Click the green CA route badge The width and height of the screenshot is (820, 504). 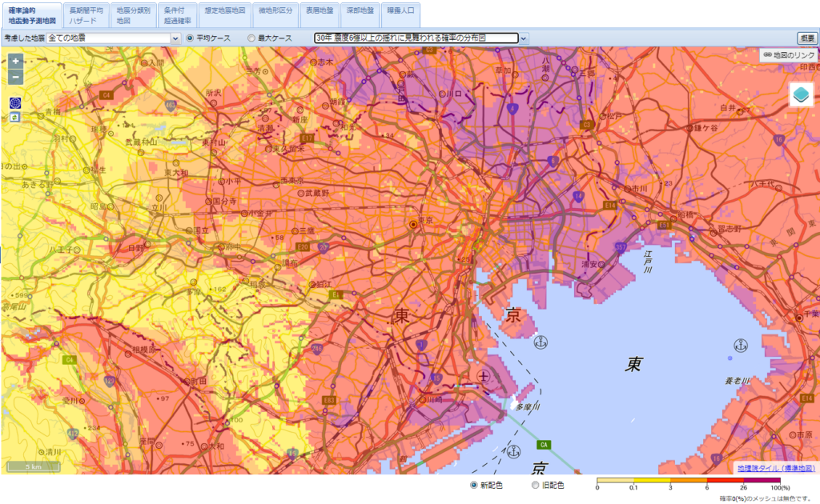pos(544,445)
